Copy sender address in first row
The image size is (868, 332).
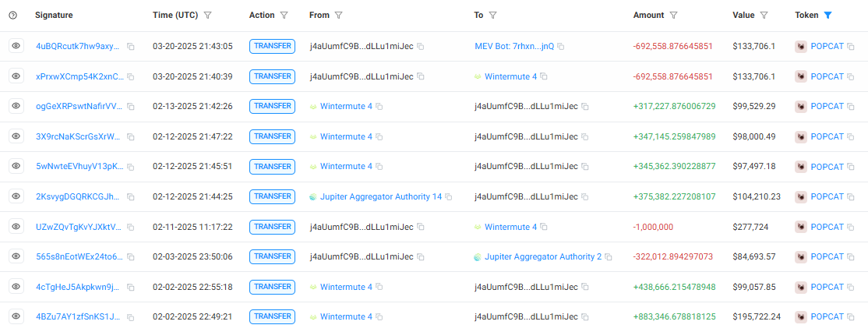pos(420,47)
